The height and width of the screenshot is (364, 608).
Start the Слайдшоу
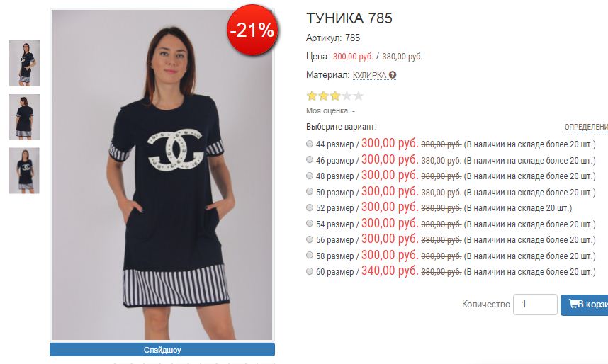[x=162, y=350]
